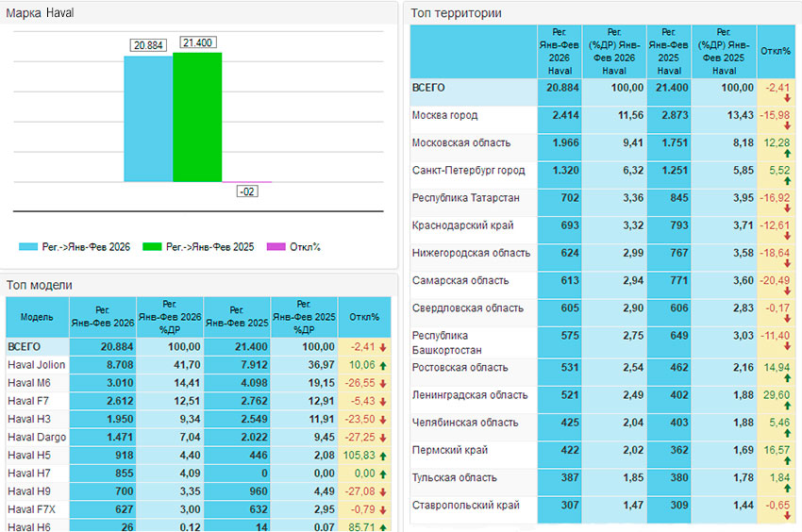This screenshot has height=532, width=802.
Task: Click the green up arrow for Ленинградская область
Action: coord(787,405)
